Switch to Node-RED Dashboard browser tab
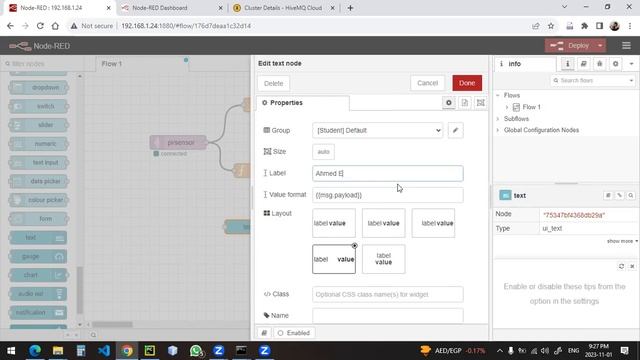 pyautogui.click(x=160, y=8)
